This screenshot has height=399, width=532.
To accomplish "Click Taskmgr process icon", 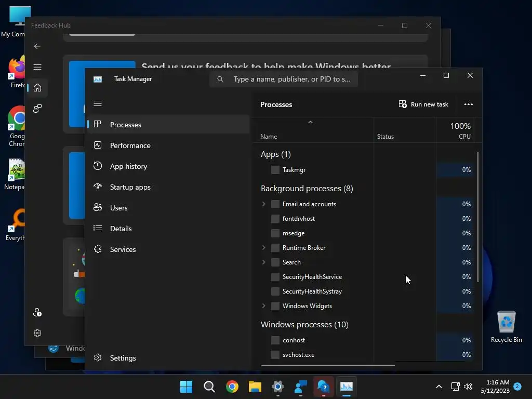I will (275, 170).
